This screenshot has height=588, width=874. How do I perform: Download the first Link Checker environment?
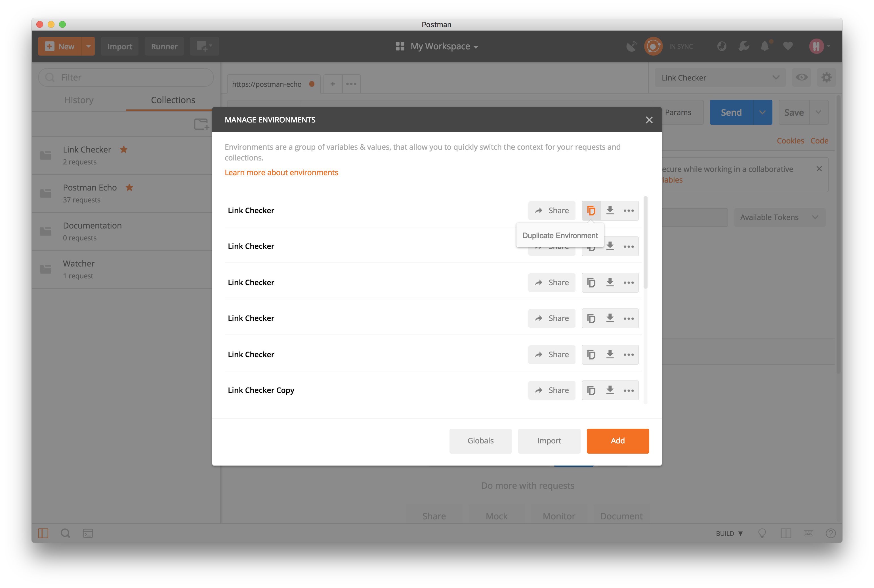click(610, 210)
